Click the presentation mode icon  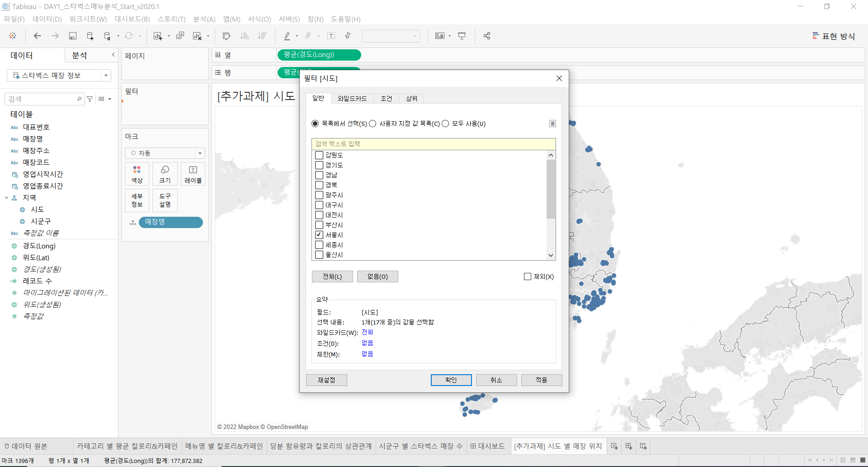click(x=462, y=36)
